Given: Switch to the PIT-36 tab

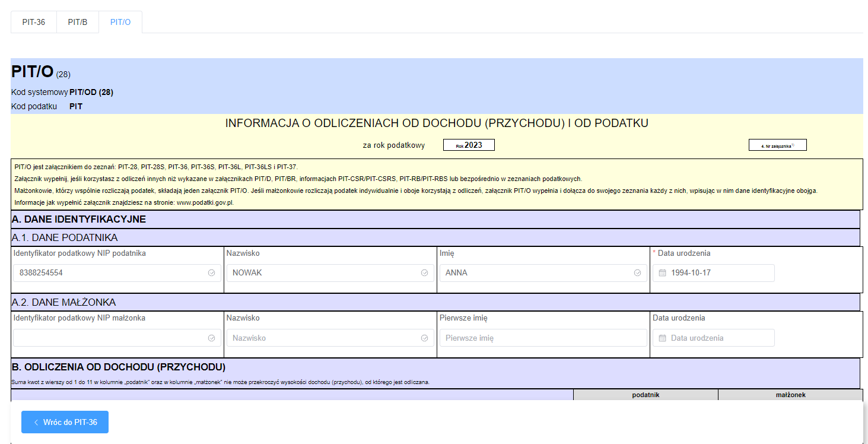Looking at the screenshot, I should 34,22.
